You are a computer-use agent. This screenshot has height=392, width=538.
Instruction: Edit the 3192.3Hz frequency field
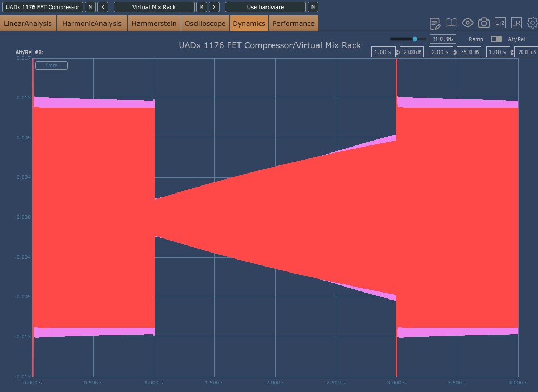tap(443, 39)
